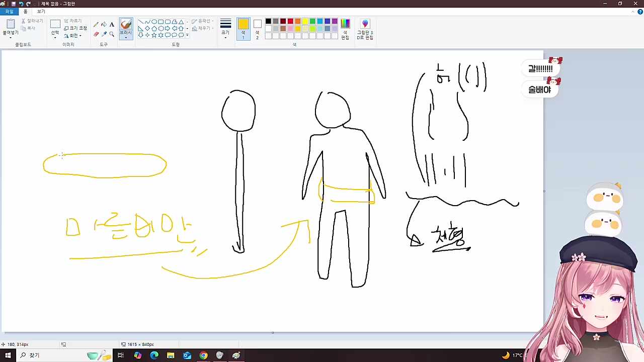The image size is (644, 362).
Task: Select the triangle shape in shapes gallery
Action: click(x=181, y=22)
